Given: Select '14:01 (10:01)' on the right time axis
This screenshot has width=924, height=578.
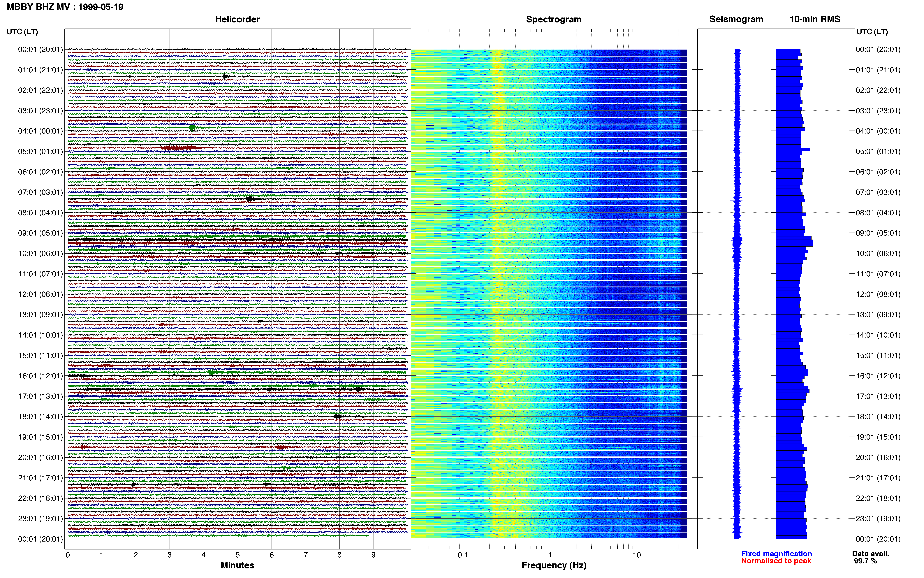Looking at the screenshot, I should point(878,335).
